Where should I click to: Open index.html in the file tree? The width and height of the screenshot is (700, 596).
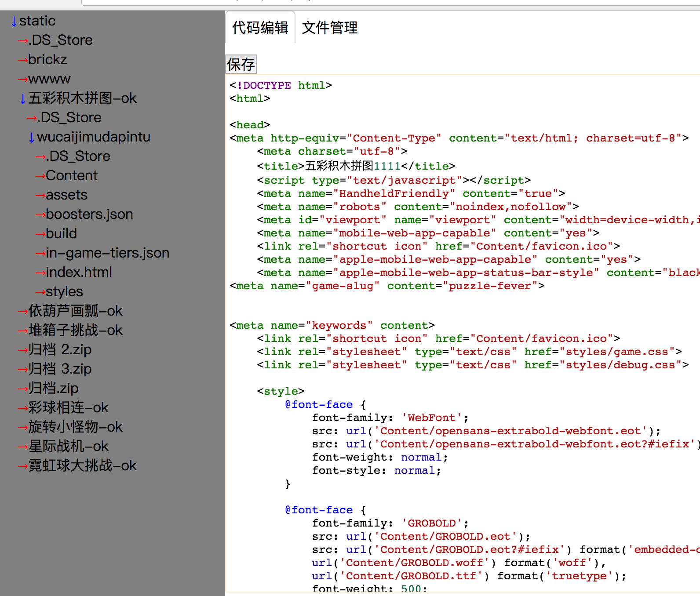[79, 273]
